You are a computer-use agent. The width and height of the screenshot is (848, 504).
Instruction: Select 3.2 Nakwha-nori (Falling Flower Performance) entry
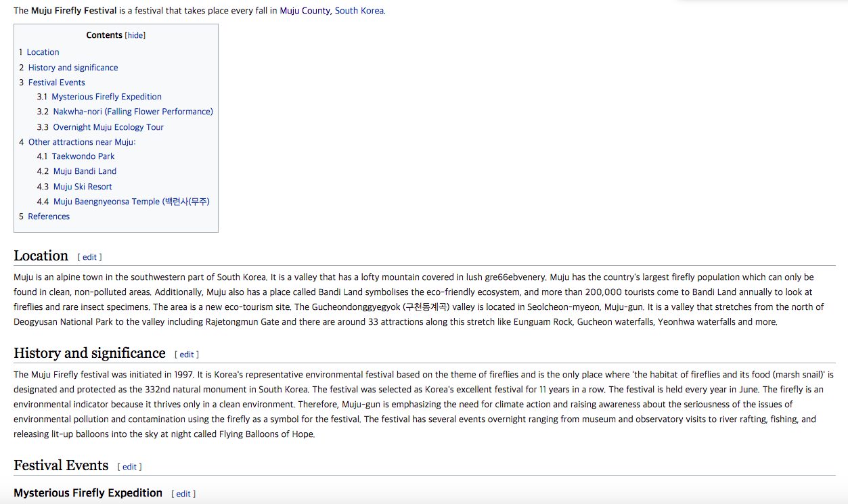(x=125, y=112)
